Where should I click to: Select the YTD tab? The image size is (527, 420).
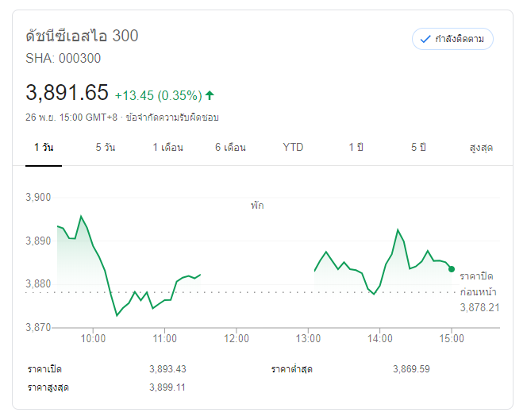click(x=293, y=148)
